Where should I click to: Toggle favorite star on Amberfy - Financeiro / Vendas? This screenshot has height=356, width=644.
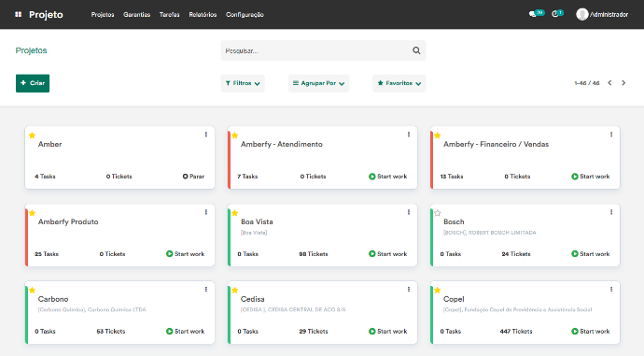pos(438,135)
